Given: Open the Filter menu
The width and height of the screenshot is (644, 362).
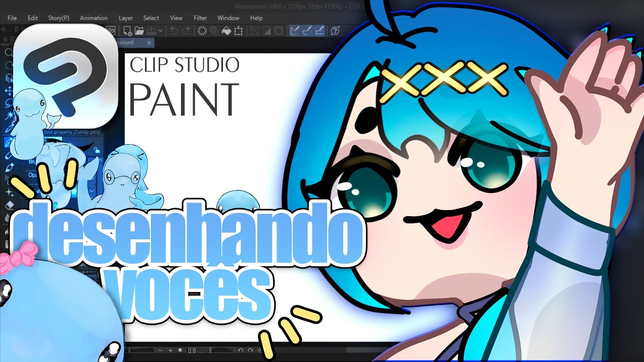Looking at the screenshot, I should [x=200, y=18].
